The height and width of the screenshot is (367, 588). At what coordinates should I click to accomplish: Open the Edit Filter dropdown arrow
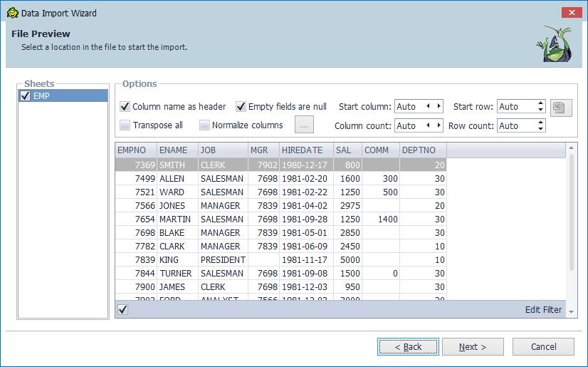pos(569,310)
